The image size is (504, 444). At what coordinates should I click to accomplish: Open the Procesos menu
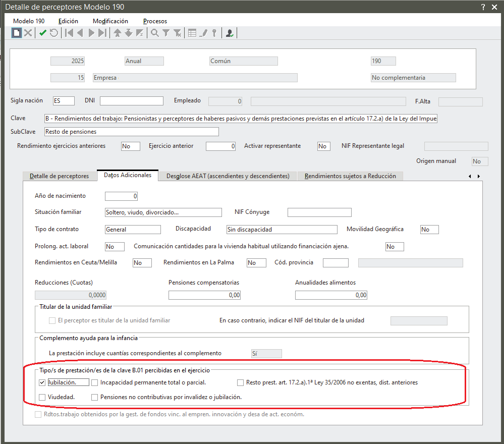[155, 21]
